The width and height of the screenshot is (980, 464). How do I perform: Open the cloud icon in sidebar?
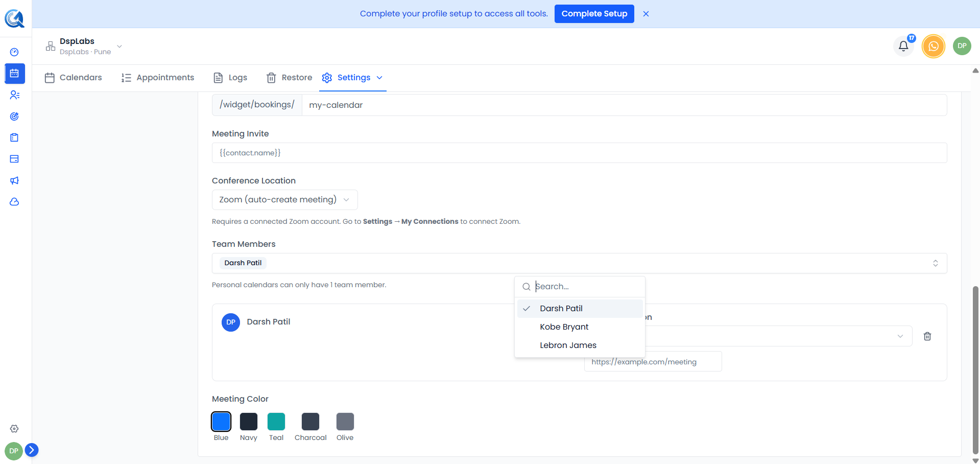click(14, 202)
